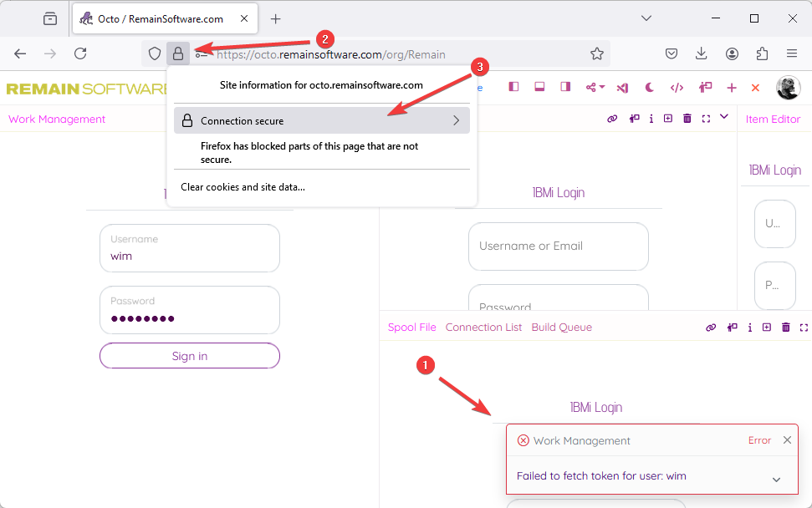Viewport: 812px width, 508px height.
Task: Expand the Failed to fetch token message
Action: (x=776, y=480)
